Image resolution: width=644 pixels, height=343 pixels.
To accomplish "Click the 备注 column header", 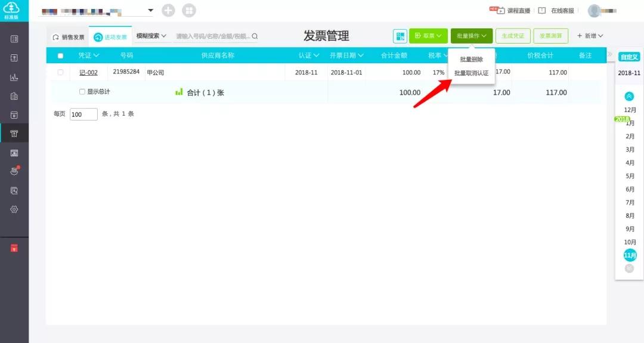I will coord(585,55).
